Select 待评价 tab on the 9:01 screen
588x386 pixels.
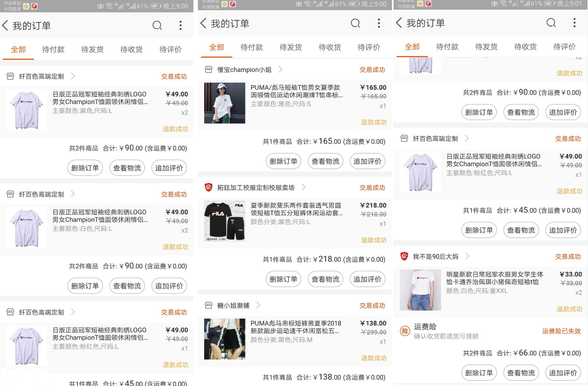565,47
